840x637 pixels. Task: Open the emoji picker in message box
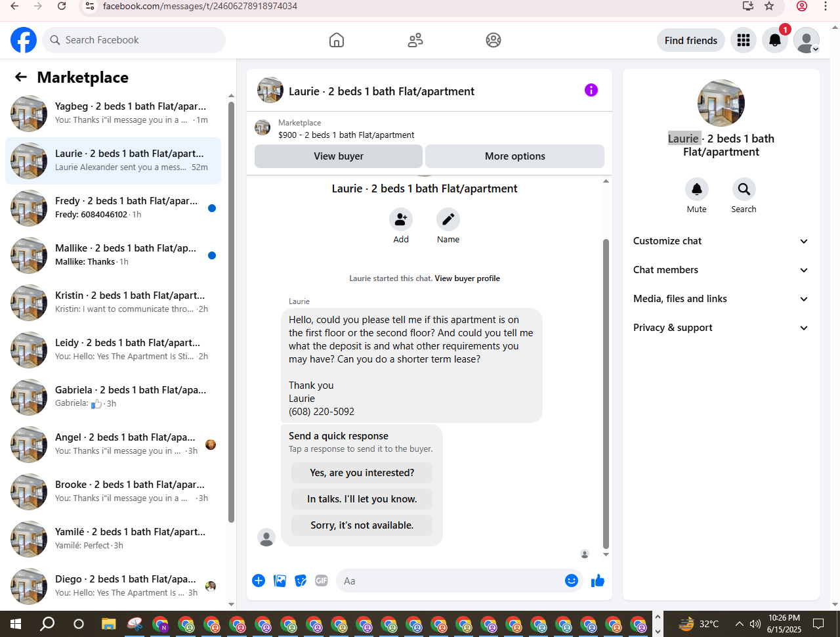pos(572,581)
